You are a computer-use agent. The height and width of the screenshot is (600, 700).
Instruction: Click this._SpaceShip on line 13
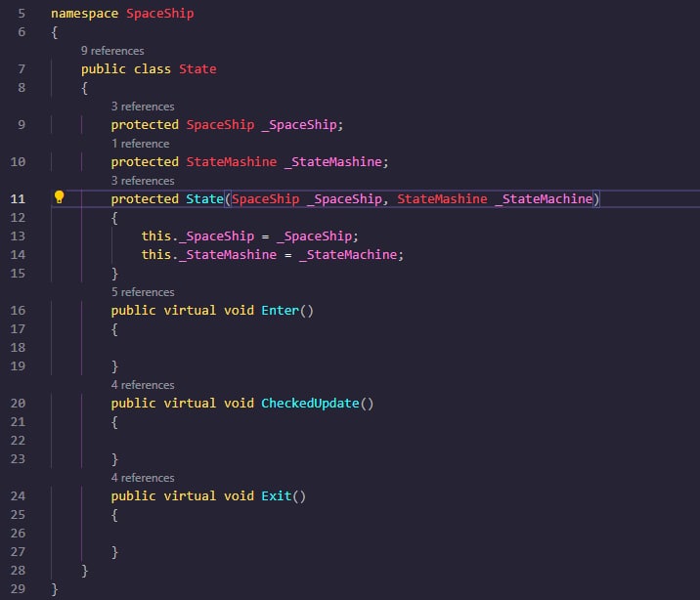(197, 236)
